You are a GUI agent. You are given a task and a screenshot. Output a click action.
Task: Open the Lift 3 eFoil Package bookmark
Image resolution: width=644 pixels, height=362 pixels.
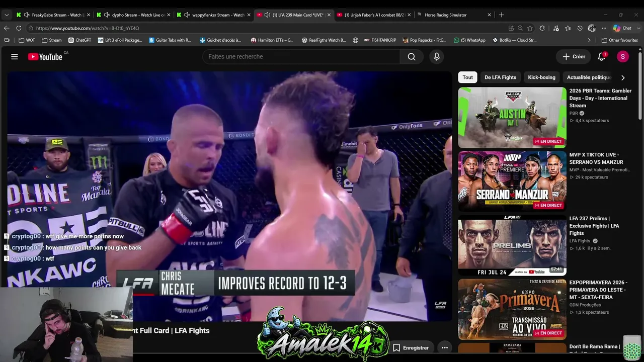[x=120, y=40]
